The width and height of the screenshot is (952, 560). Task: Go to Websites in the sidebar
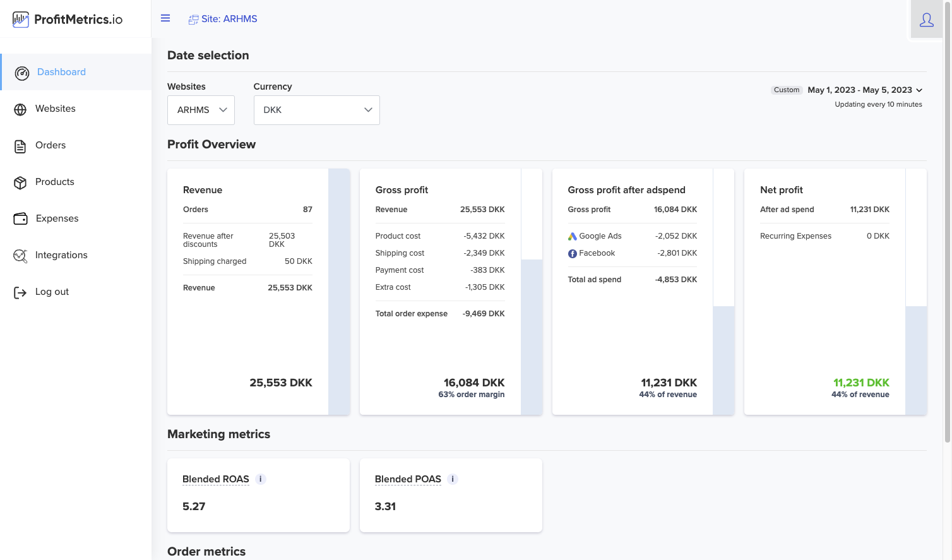click(76, 109)
